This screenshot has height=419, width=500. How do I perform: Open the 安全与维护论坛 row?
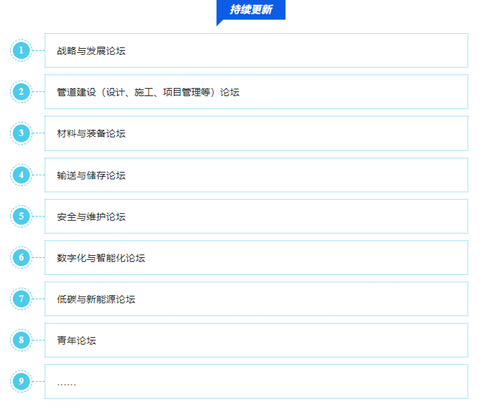(256, 216)
